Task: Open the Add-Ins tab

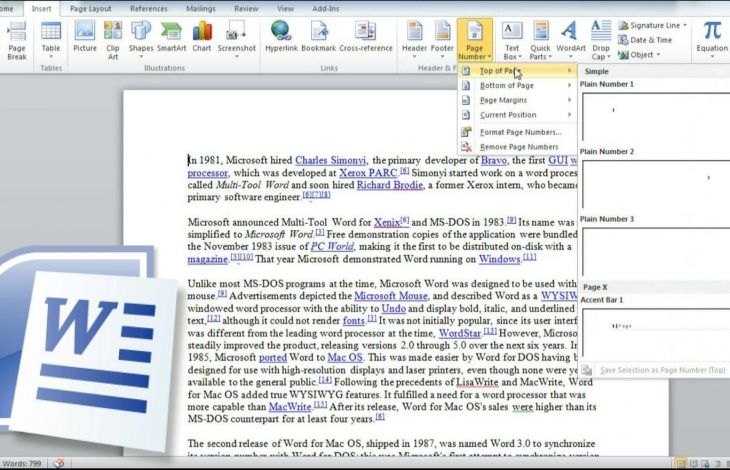Action: [x=325, y=8]
